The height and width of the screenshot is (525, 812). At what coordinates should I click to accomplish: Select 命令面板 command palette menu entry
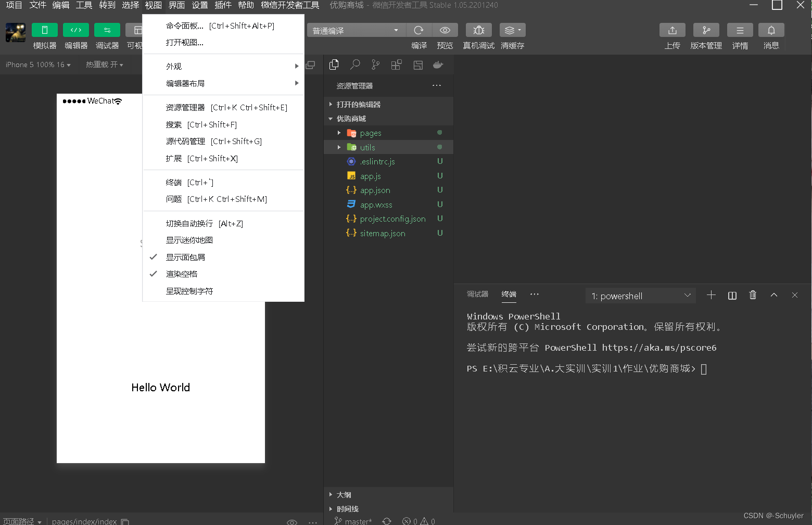point(223,25)
